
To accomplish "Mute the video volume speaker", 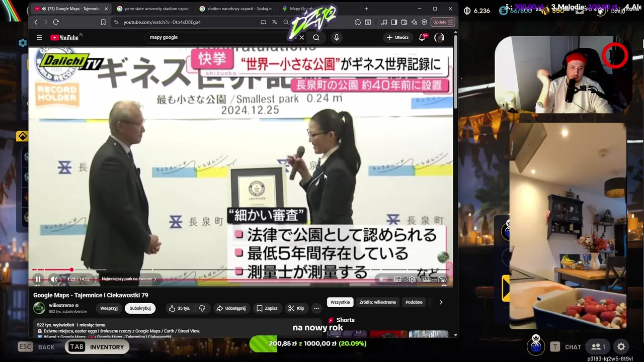I will 54,279.
